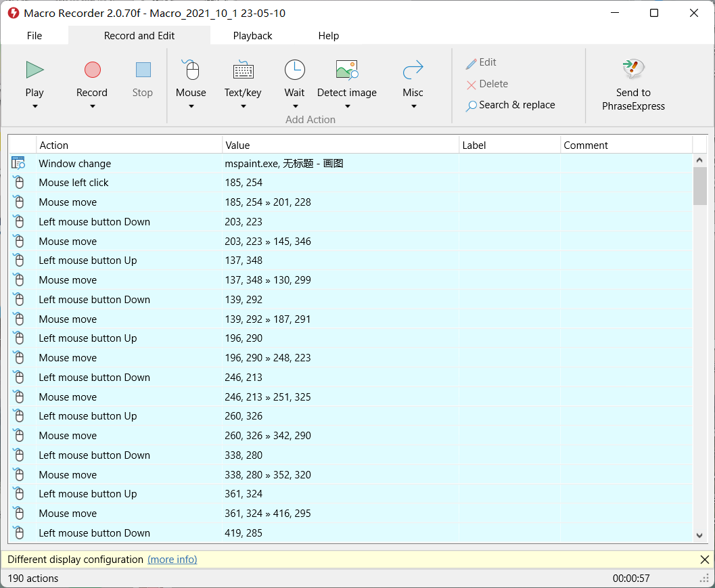Click the Window change row icon
Image resolution: width=715 pixels, height=588 pixels.
[x=18, y=163]
